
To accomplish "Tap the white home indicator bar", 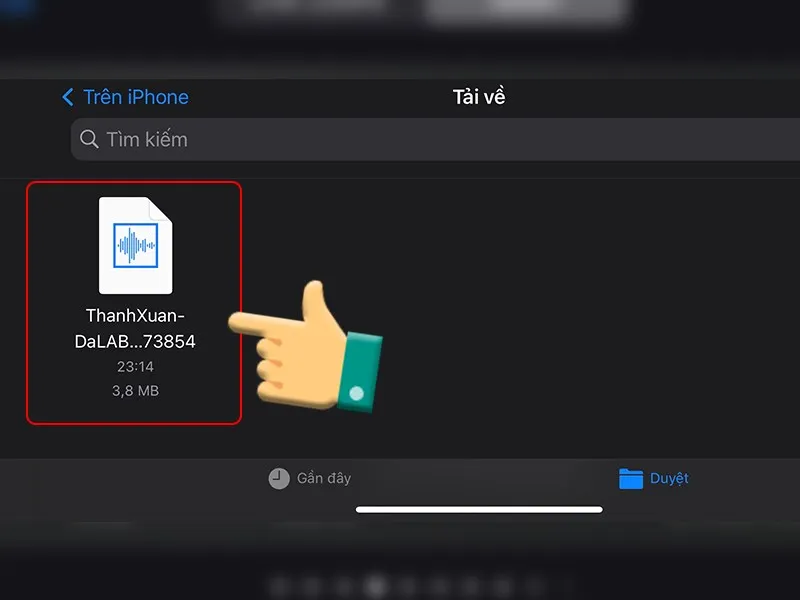I will (x=479, y=509).
